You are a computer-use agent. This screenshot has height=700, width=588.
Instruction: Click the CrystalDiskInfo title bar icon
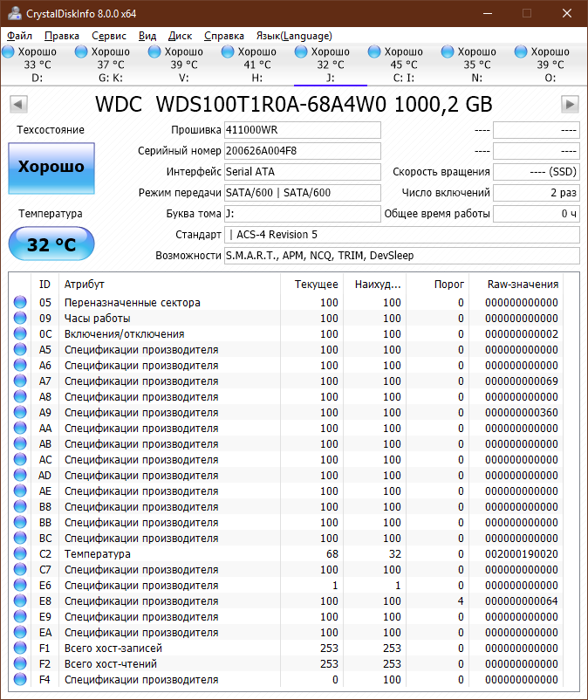coord(15,13)
